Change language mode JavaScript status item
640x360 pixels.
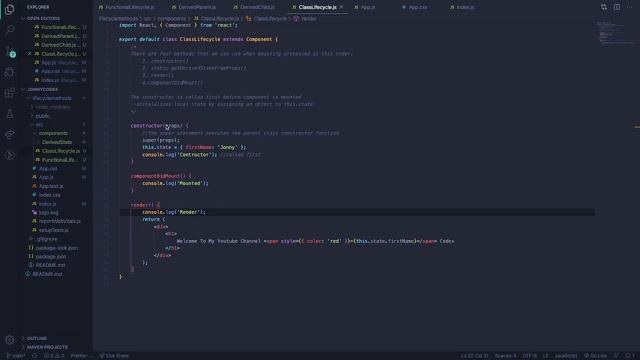click(565, 356)
